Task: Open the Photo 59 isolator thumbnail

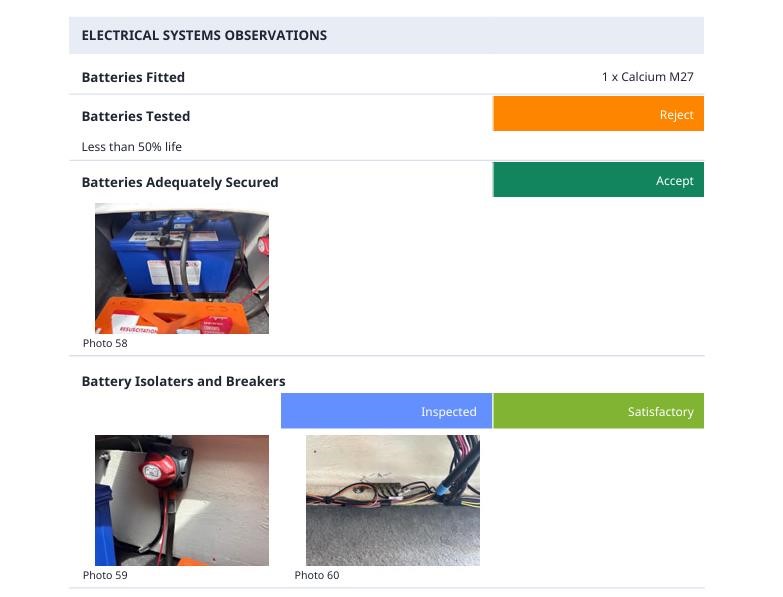Action: (x=181, y=500)
